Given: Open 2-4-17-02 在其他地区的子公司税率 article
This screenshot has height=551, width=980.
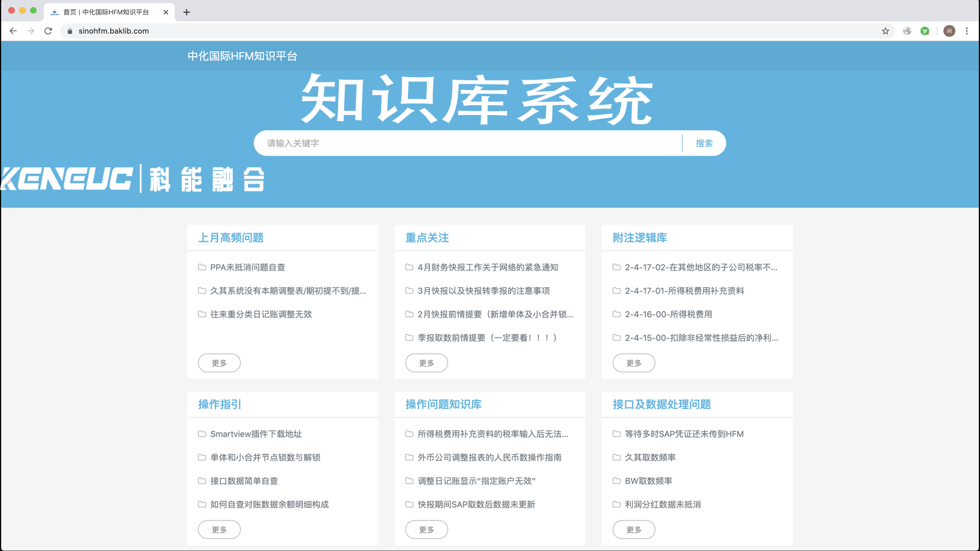Looking at the screenshot, I should coord(701,268).
